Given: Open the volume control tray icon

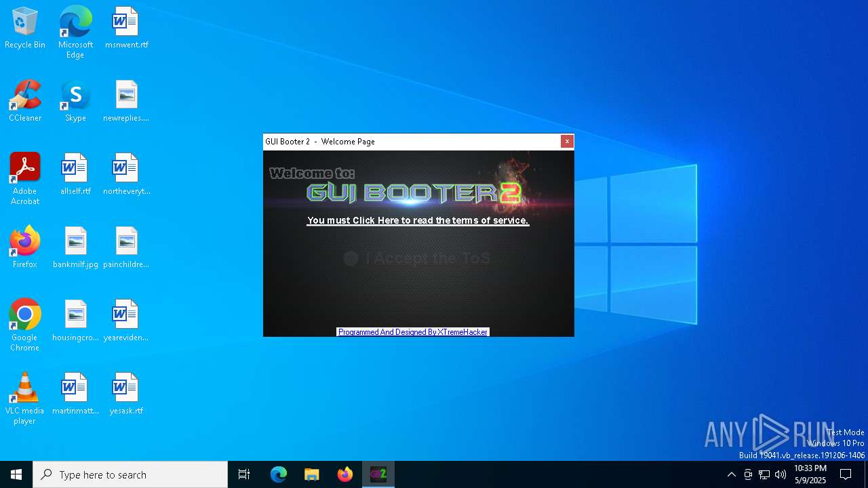Looking at the screenshot, I should pos(781,474).
